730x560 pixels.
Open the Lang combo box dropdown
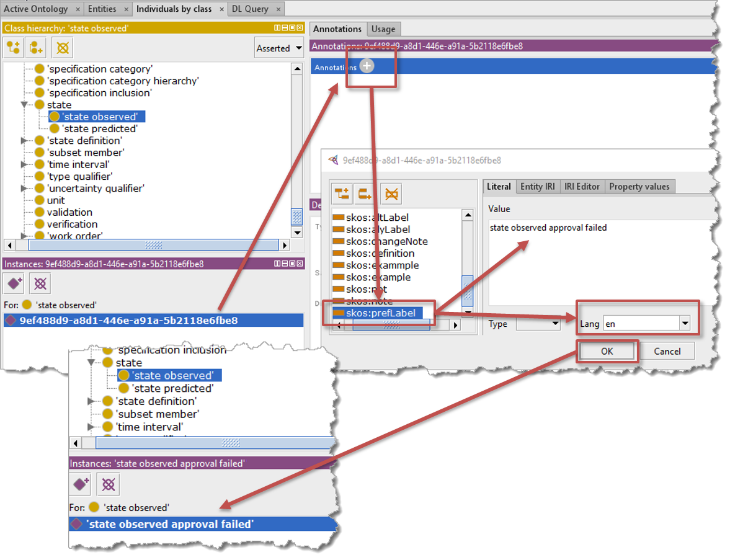(685, 323)
